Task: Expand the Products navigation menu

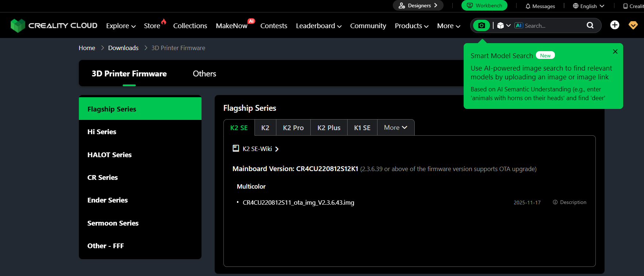Action: pos(411,26)
